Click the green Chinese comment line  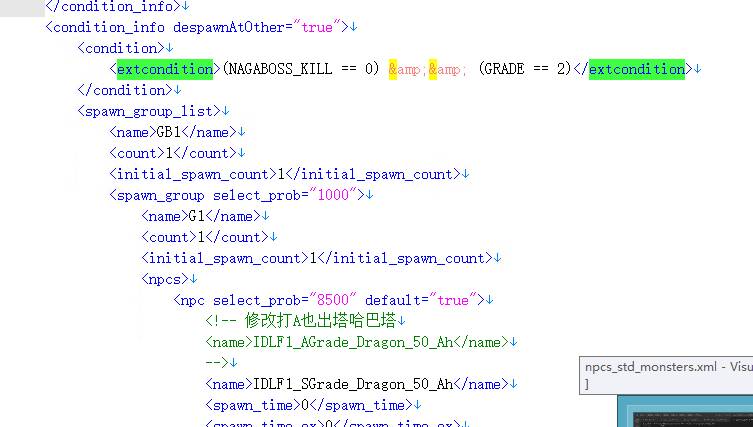point(301,321)
